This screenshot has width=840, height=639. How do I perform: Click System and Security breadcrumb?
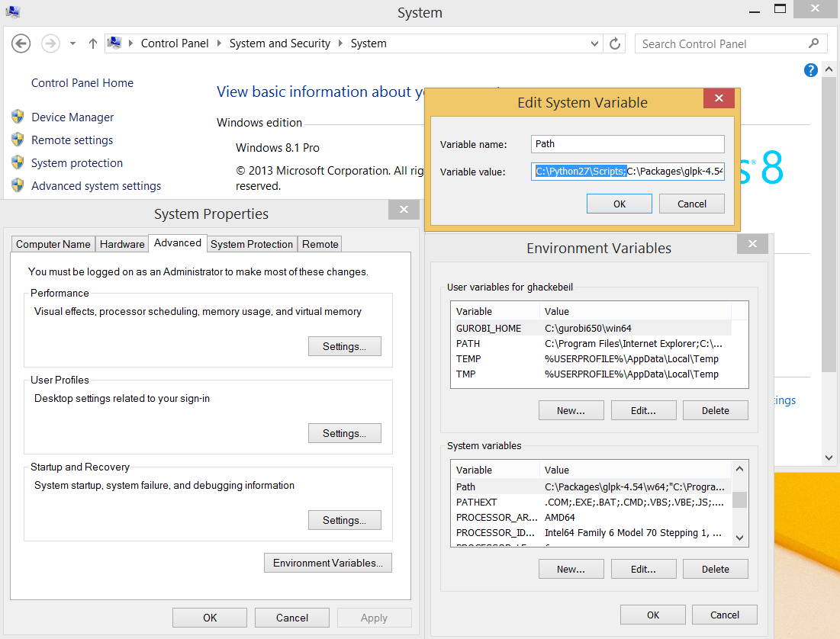coord(280,43)
